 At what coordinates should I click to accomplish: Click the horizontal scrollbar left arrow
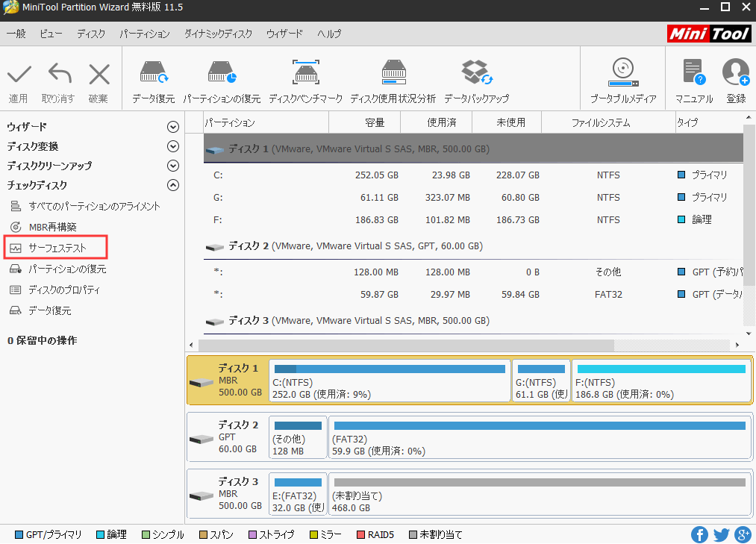(x=191, y=345)
